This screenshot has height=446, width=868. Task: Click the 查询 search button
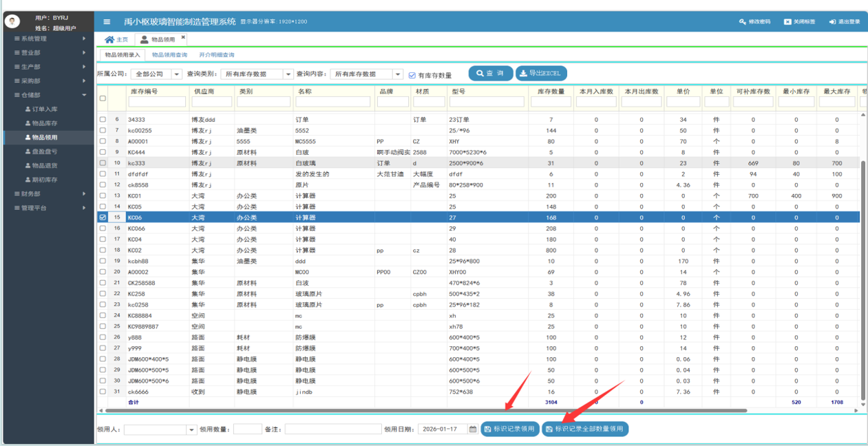(490, 73)
